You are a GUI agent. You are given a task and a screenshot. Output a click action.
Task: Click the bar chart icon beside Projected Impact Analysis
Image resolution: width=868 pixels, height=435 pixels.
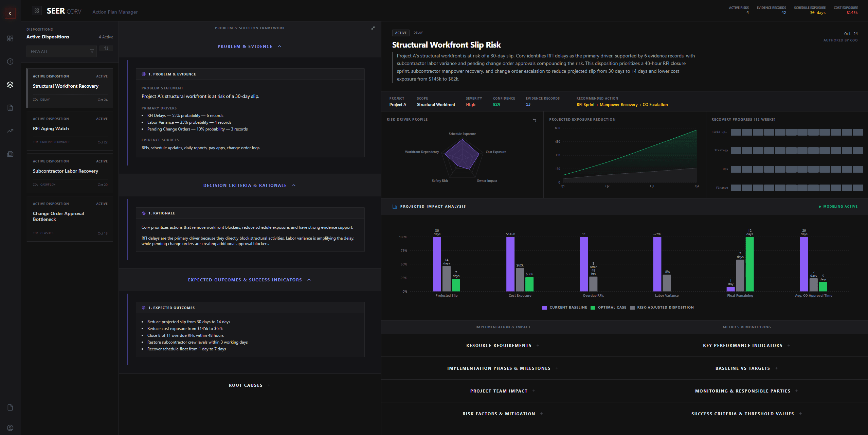tap(395, 206)
